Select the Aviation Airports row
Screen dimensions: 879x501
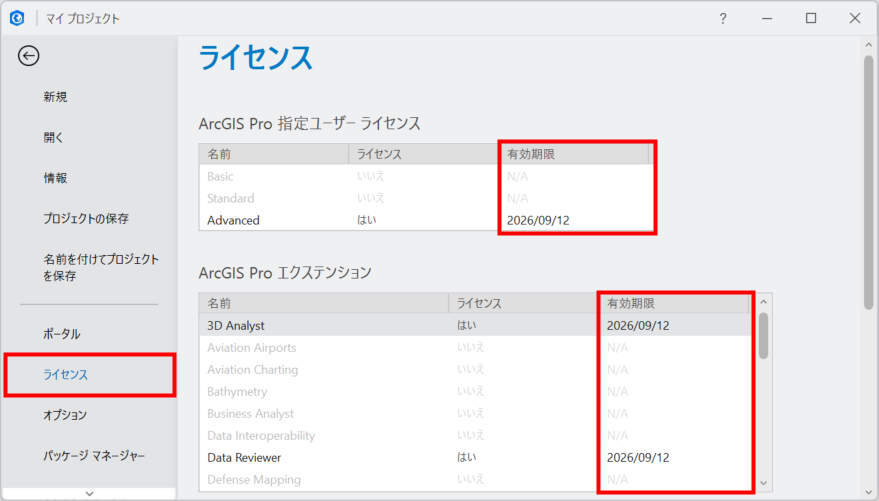pyautogui.click(x=475, y=347)
